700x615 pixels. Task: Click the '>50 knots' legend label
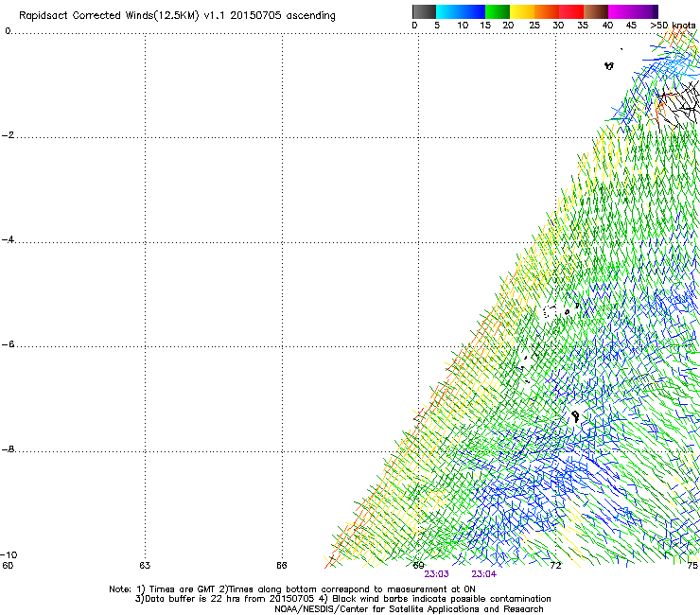[x=673, y=26]
